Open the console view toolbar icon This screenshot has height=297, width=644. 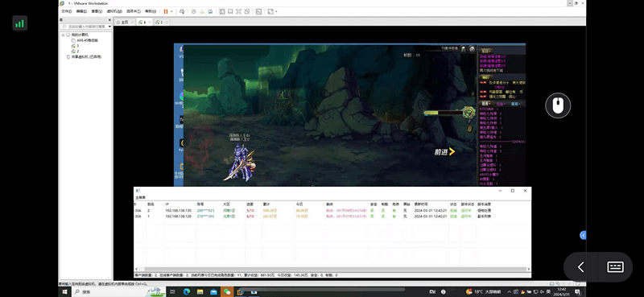click(258, 11)
